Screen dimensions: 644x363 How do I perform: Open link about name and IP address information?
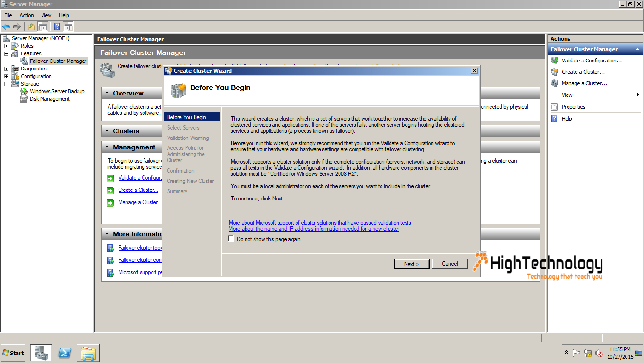pos(314,229)
